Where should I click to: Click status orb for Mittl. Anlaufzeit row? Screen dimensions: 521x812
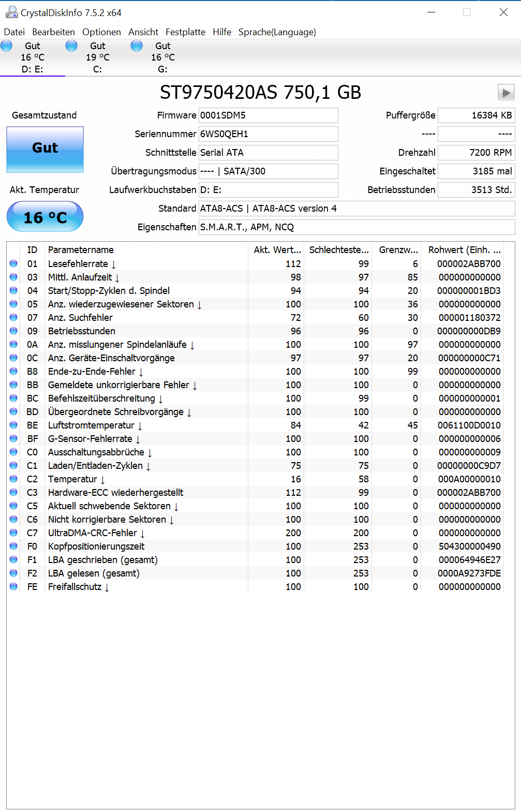13,277
